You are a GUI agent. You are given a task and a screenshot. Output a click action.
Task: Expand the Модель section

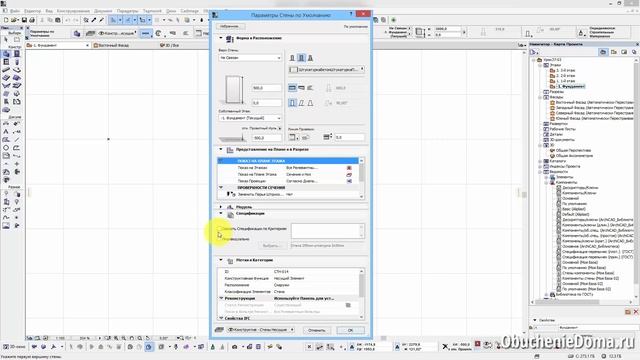(x=221, y=207)
